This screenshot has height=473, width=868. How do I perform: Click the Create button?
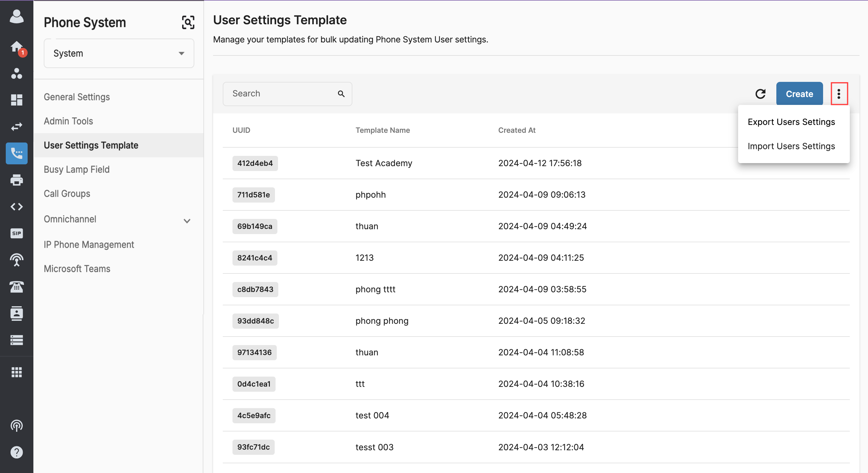click(799, 94)
